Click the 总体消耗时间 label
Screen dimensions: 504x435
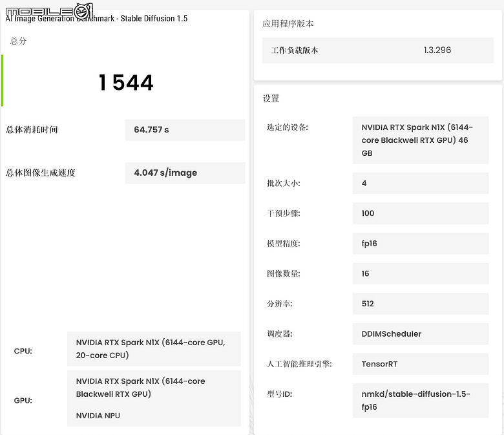[x=32, y=130]
